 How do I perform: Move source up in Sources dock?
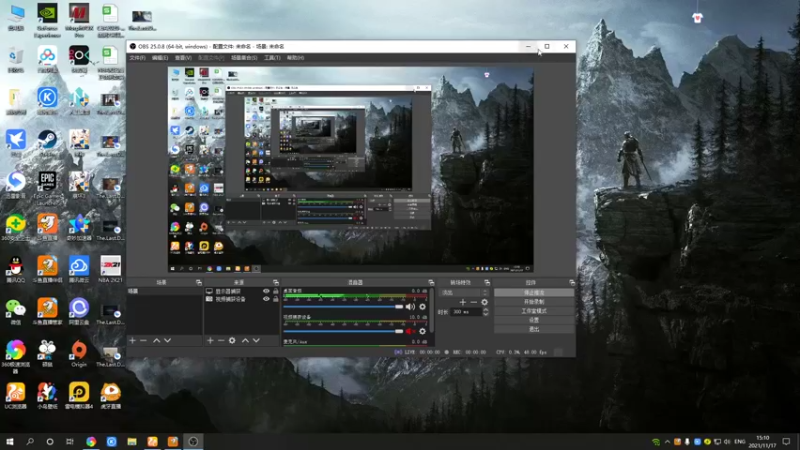(x=245, y=340)
